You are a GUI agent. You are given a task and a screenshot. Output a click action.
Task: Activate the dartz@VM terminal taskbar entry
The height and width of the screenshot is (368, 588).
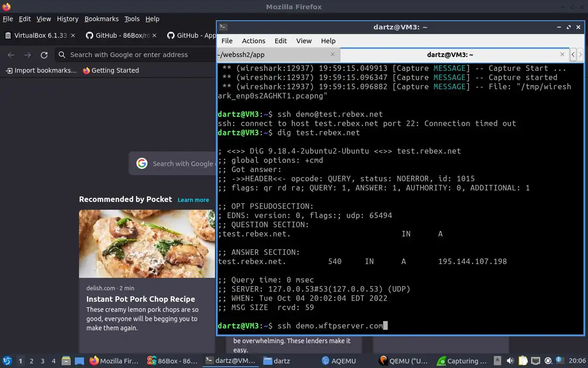click(x=231, y=361)
